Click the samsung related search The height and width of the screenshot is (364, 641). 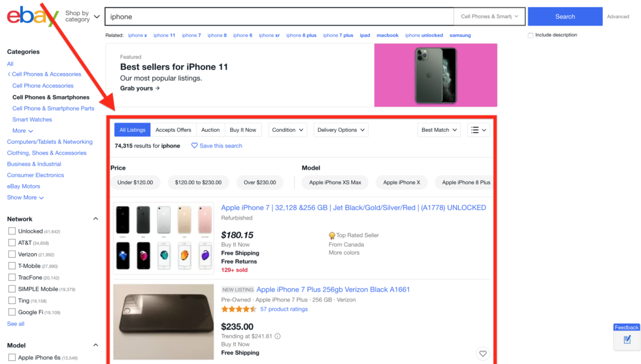click(x=460, y=35)
